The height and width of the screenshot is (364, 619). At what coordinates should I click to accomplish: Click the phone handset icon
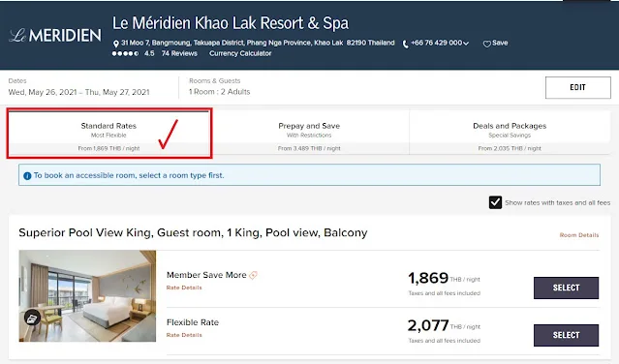[x=406, y=44]
